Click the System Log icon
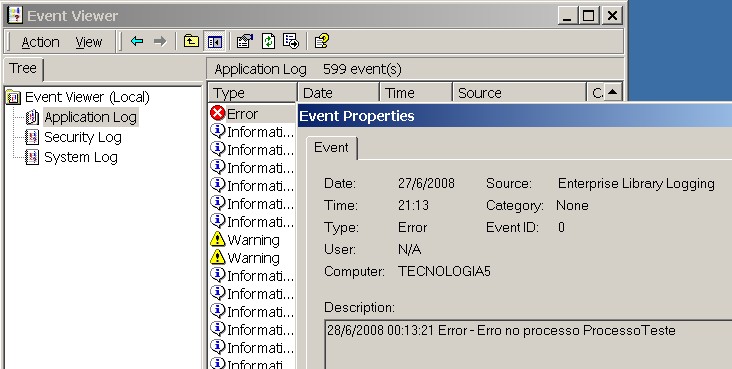Image resolution: width=732 pixels, height=369 pixels. (32, 157)
